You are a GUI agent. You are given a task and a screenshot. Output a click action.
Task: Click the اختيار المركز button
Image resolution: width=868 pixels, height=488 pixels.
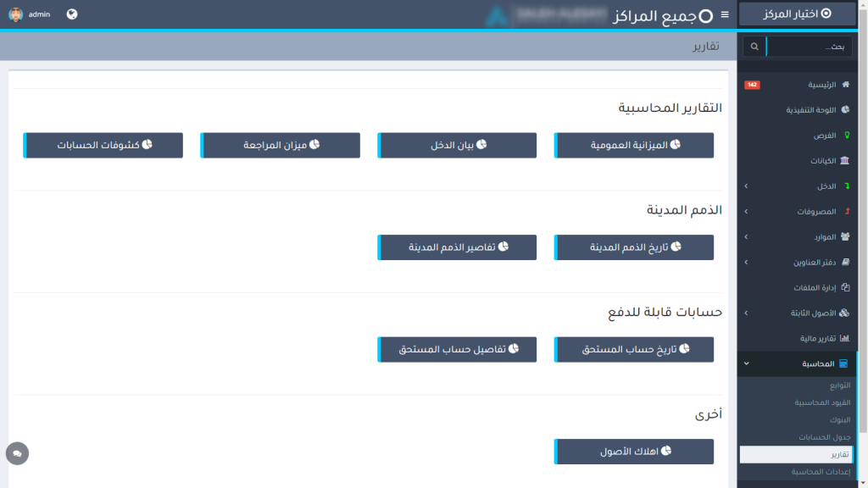(x=797, y=14)
